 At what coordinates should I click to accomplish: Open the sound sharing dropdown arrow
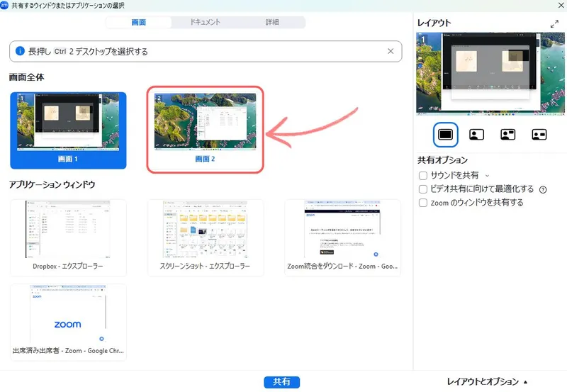(487, 175)
